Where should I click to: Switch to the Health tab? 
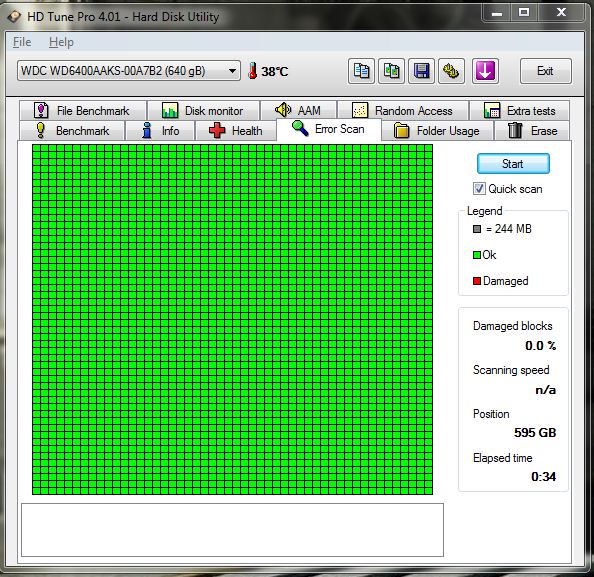point(236,131)
